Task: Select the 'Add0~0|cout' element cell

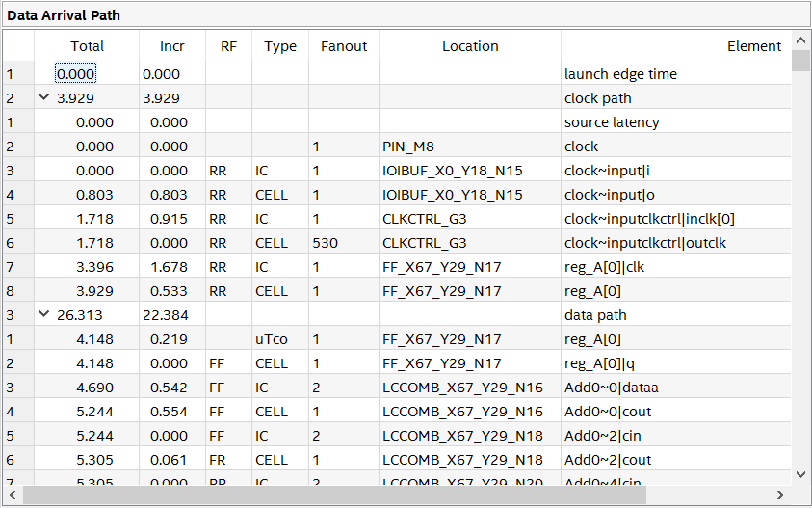Action: pyautogui.click(x=676, y=412)
